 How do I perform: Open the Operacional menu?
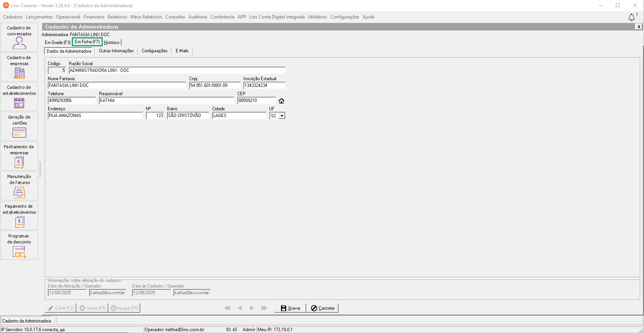68,17
